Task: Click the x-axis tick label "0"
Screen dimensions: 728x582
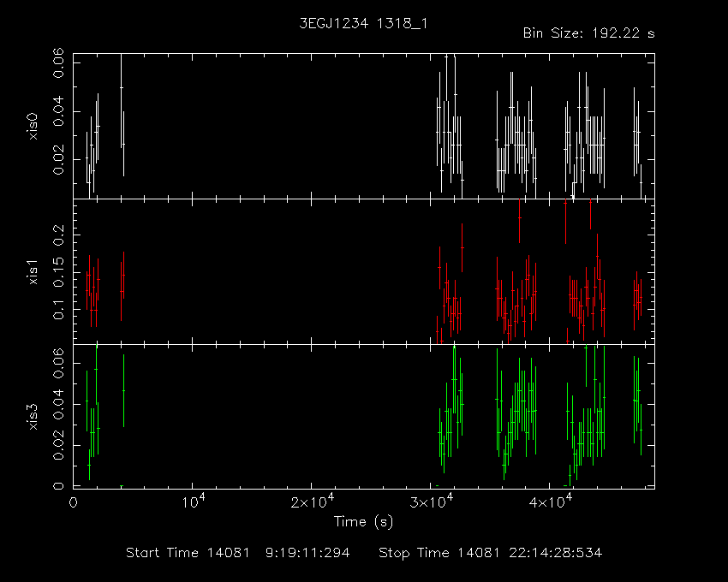Action: click(x=74, y=503)
